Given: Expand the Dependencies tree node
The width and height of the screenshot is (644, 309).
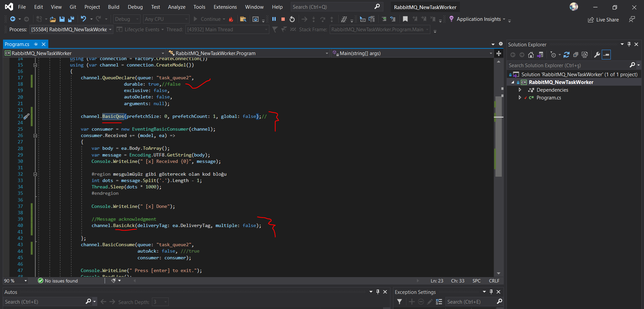Looking at the screenshot, I should (x=520, y=90).
